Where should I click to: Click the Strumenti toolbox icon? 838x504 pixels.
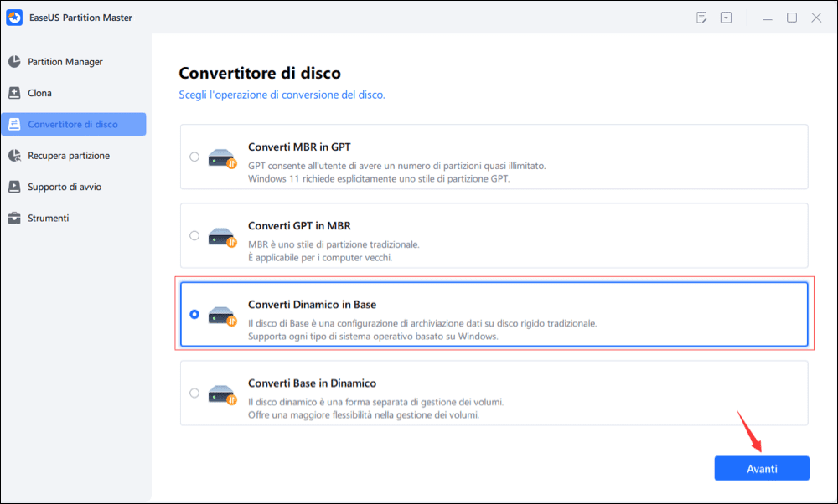(14, 218)
